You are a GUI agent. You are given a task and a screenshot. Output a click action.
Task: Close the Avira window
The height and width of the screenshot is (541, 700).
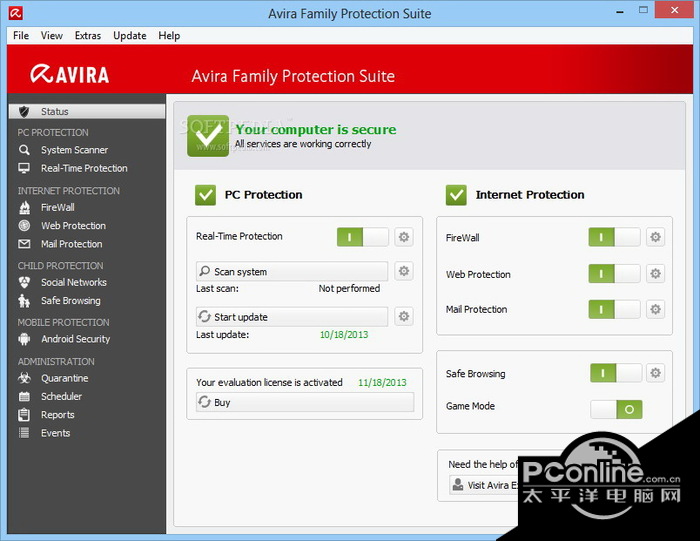(x=675, y=10)
